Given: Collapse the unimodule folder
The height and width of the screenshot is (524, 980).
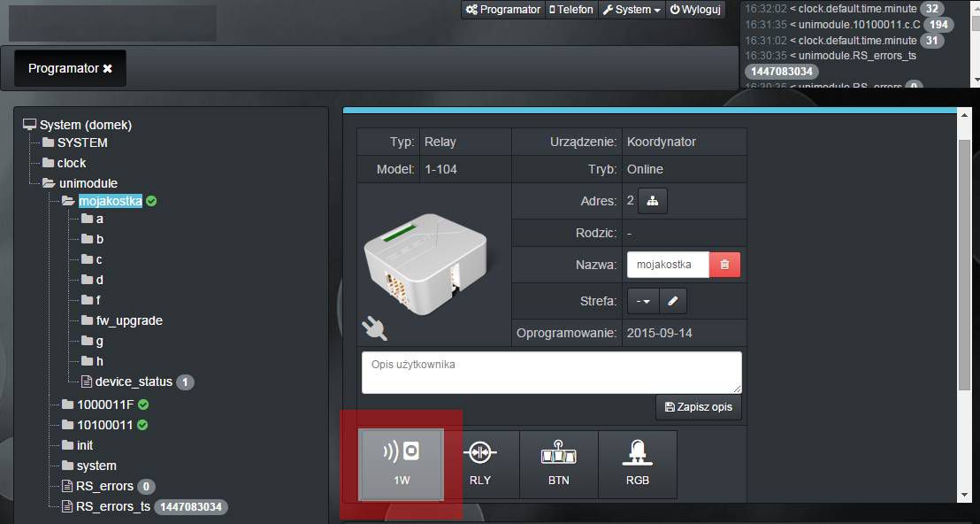Looking at the screenshot, I should pyautogui.click(x=87, y=183).
